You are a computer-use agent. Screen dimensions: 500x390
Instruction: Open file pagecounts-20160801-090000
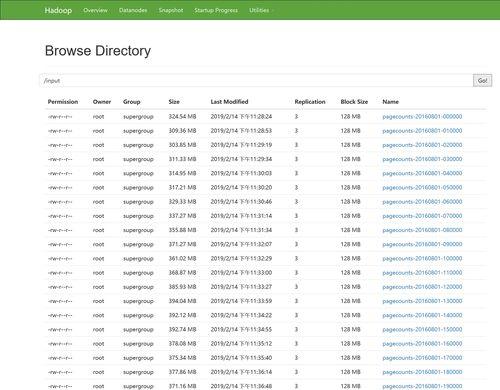point(422,244)
